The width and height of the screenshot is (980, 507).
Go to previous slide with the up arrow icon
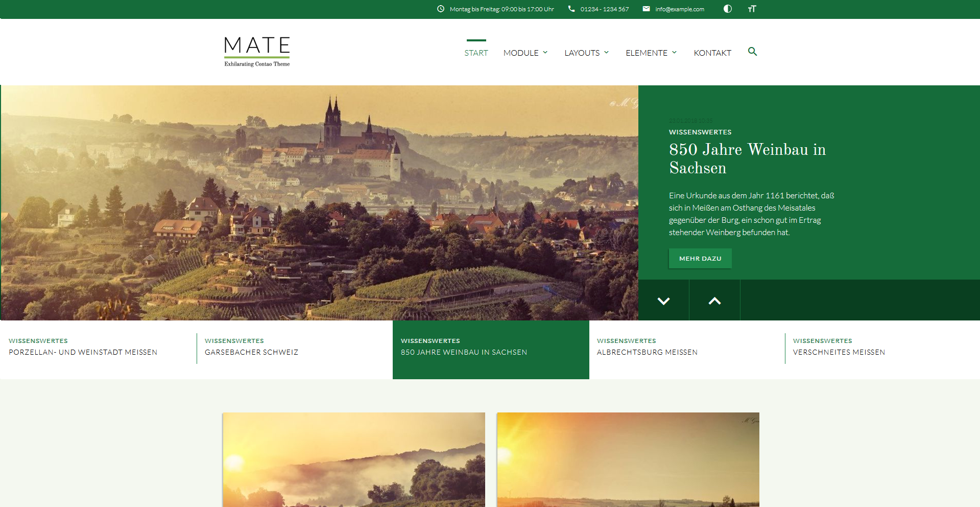(714, 300)
